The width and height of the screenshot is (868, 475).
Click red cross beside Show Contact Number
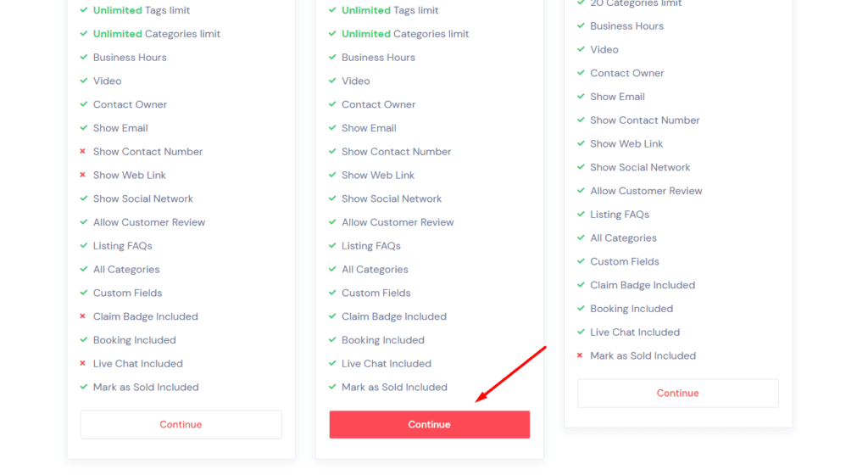tap(83, 152)
